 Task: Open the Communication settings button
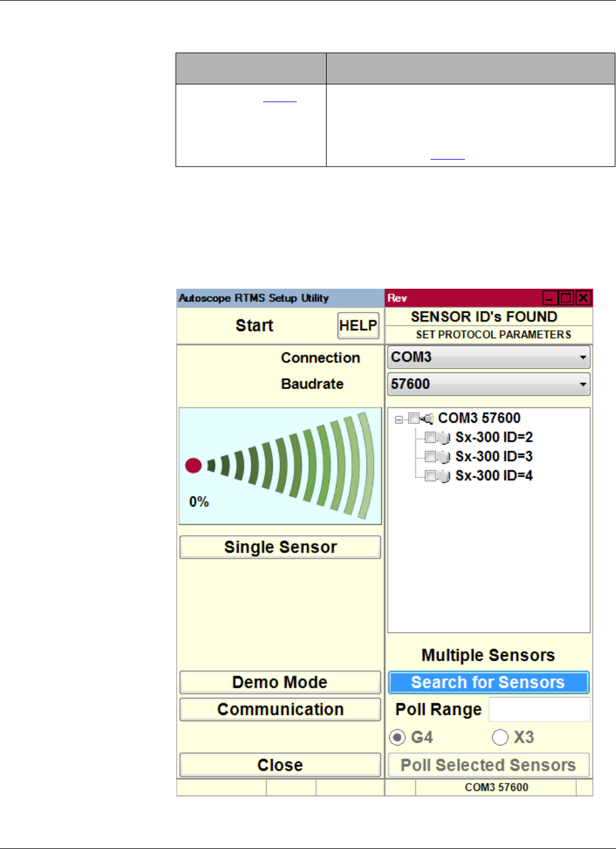click(x=280, y=710)
